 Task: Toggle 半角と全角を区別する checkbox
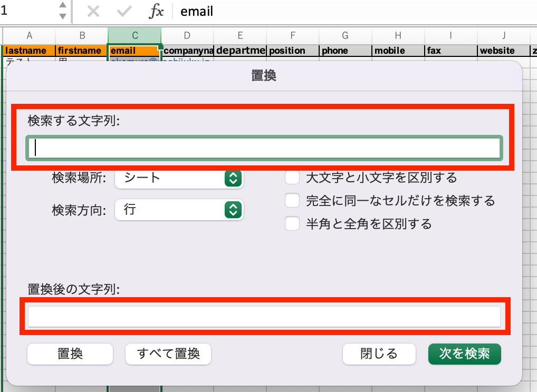point(292,224)
